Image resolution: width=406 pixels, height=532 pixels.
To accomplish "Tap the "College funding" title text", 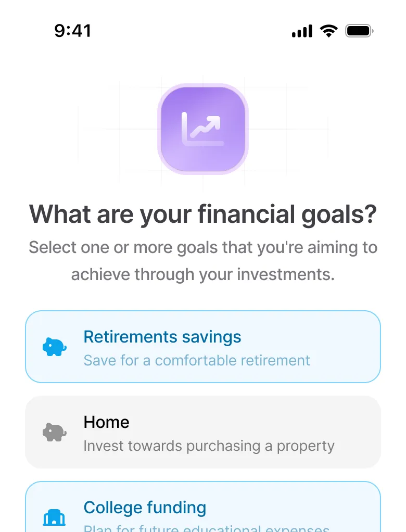I will [145, 507].
